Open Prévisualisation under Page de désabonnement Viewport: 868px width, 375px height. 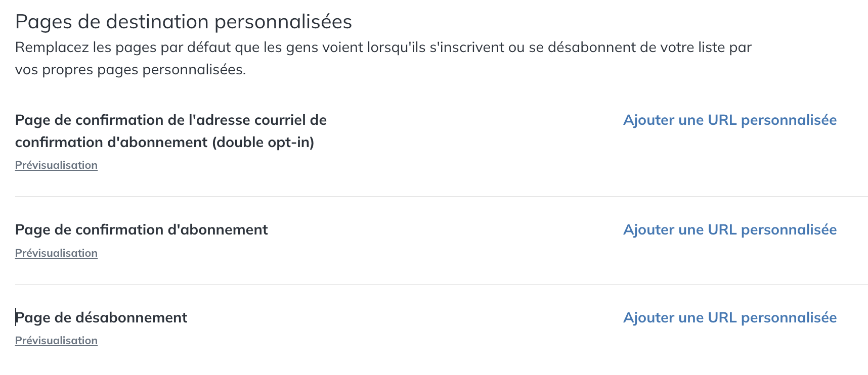pos(56,341)
